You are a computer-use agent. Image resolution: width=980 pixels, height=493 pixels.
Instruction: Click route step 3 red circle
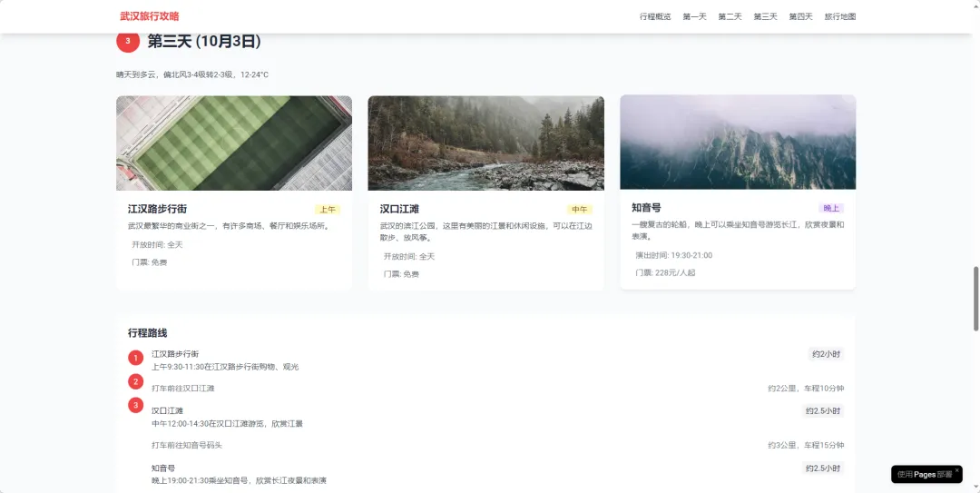point(135,406)
